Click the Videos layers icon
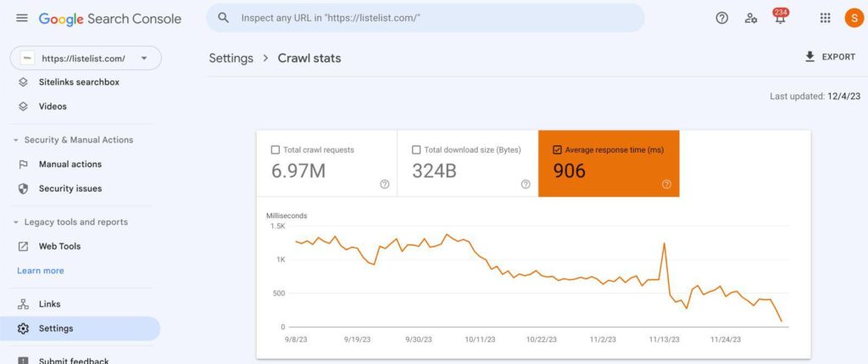This screenshot has width=868, height=364. tap(23, 106)
